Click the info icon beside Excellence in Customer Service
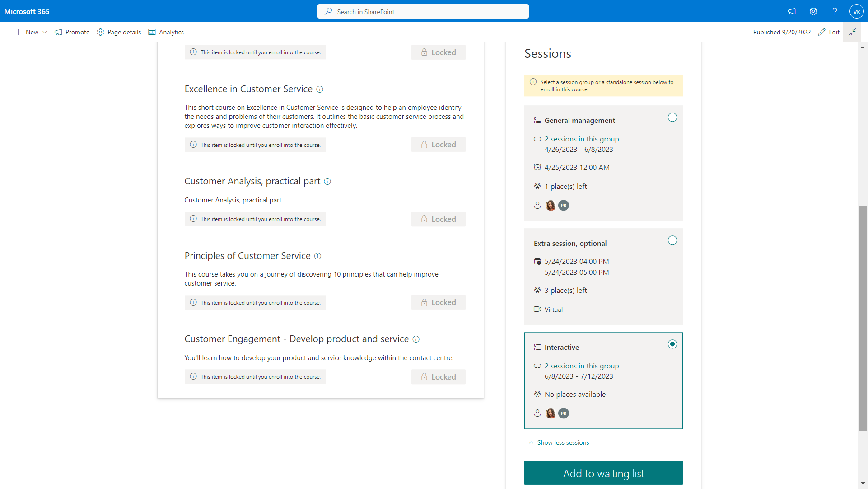Screen dimensions: 868x489 click(320, 89)
